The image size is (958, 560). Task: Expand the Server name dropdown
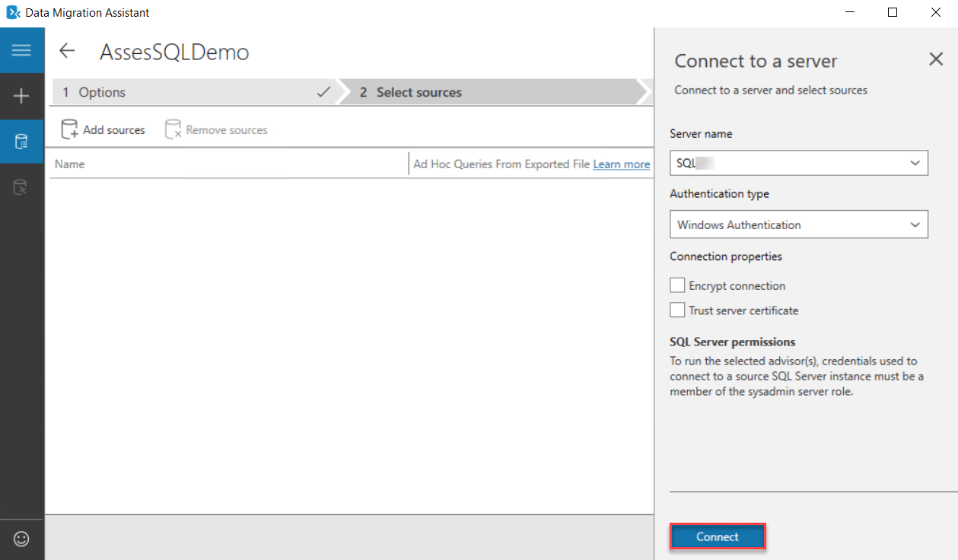point(914,163)
